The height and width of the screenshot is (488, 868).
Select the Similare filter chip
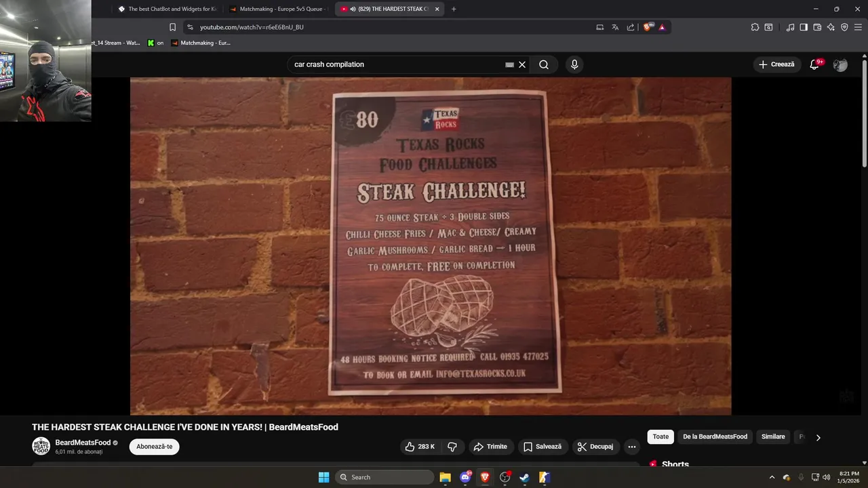click(773, 436)
